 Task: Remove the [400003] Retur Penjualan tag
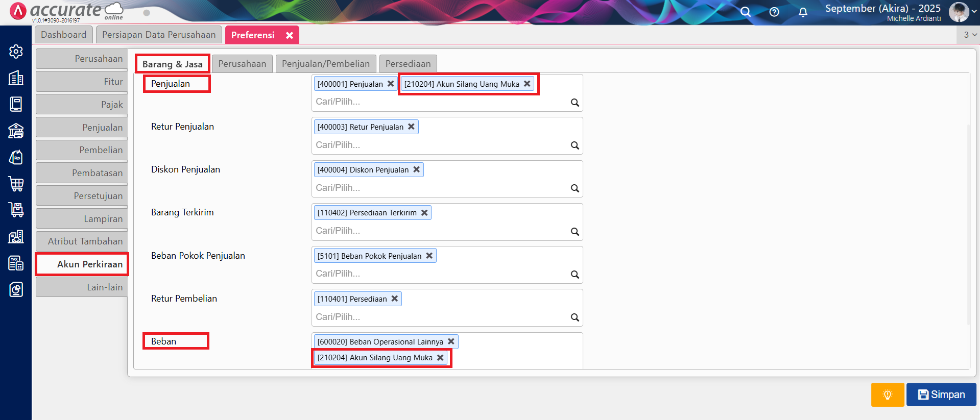click(411, 127)
